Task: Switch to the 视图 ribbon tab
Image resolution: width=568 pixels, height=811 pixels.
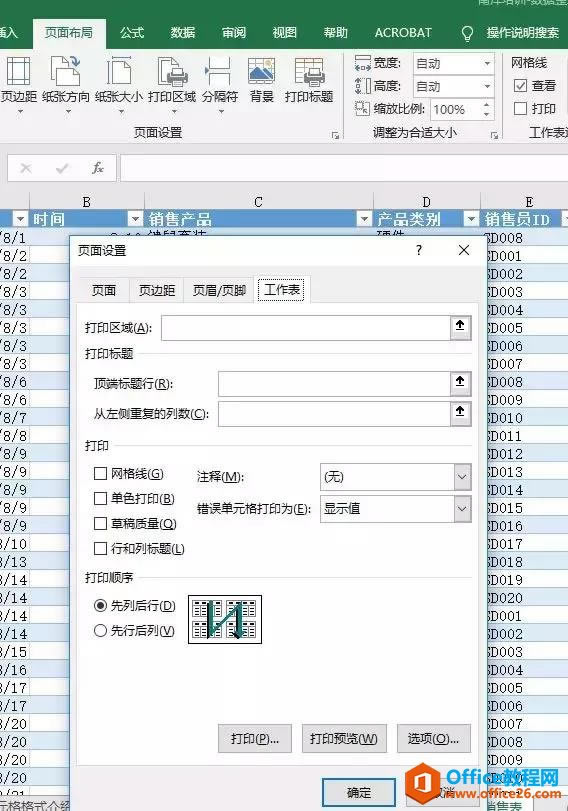Action: pos(285,33)
